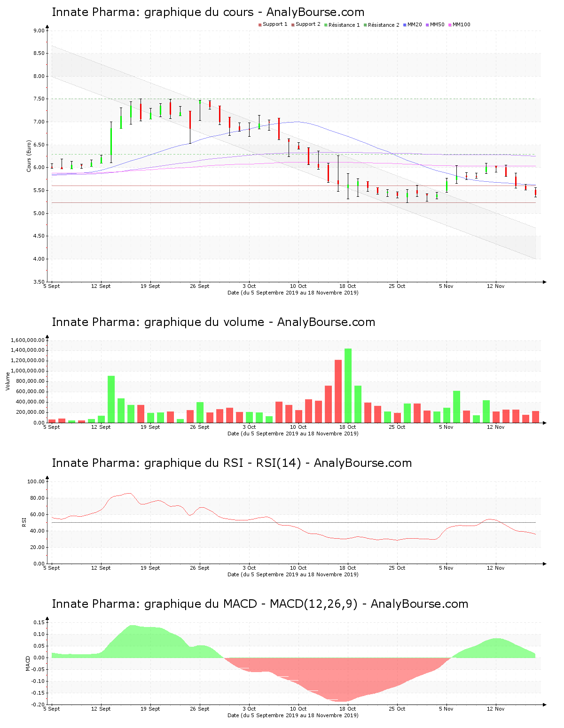Click '10 Oct' on the price chart axis
Image resolution: width=564 pixels, height=728 pixels.
click(298, 286)
